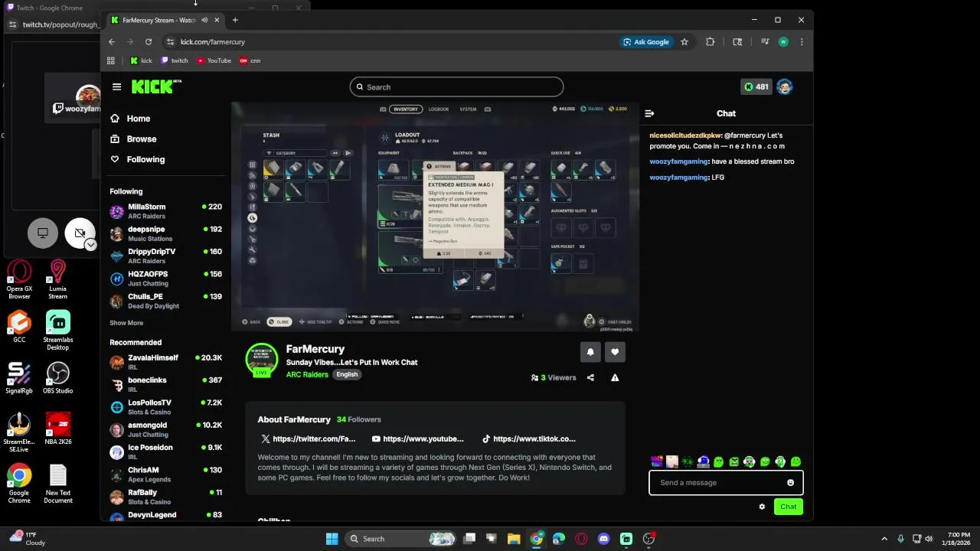Open RafBally recommended channel
Image resolution: width=980 pixels, height=551 pixels.
[165, 497]
